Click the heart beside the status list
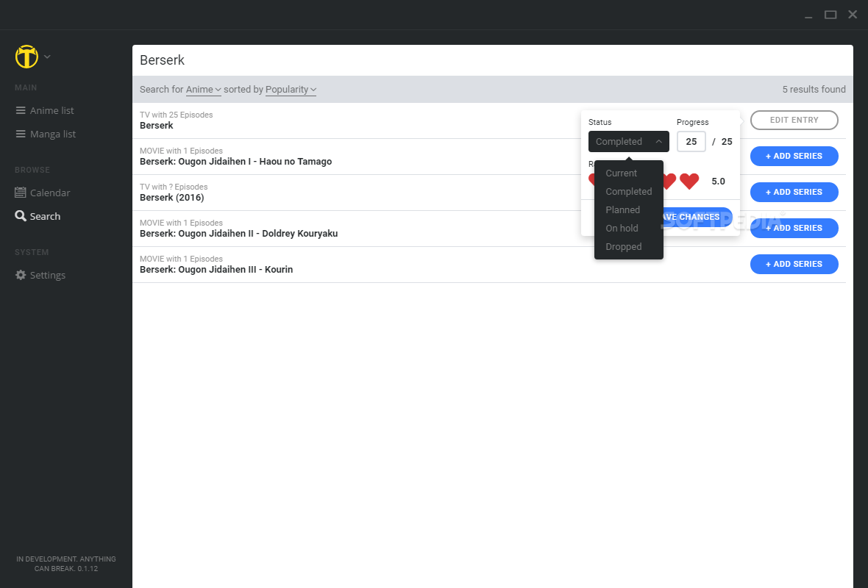 click(x=670, y=181)
